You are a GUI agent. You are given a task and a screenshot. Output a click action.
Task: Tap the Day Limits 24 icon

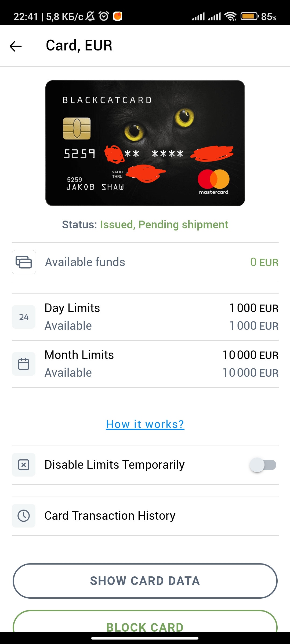pyautogui.click(x=24, y=317)
